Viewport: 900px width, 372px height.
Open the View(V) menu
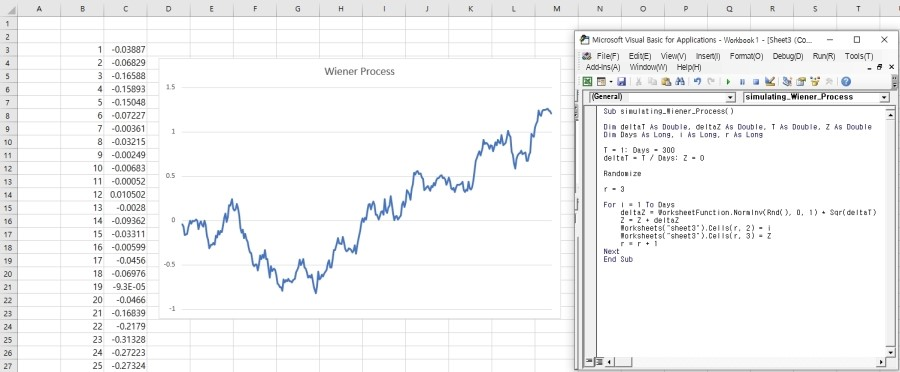(674, 56)
